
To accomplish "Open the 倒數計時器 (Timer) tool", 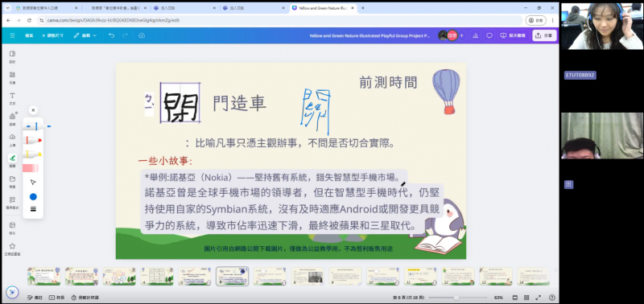I will (85, 298).
